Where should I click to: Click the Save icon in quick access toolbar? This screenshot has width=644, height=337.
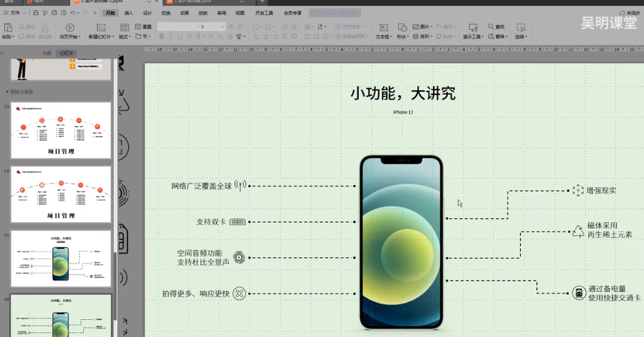(36, 13)
